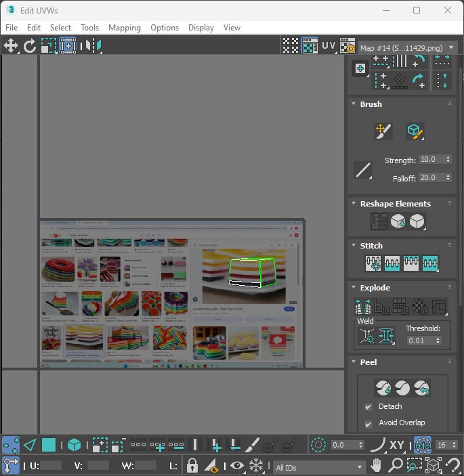Click Stitch to Target icon
This screenshot has width=464, height=476.
pos(373,263)
